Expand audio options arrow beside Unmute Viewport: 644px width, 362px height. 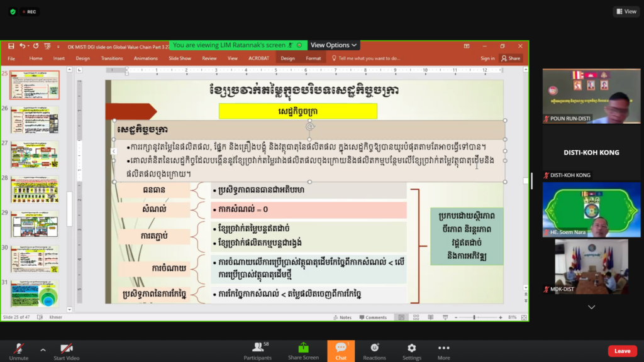(x=43, y=349)
